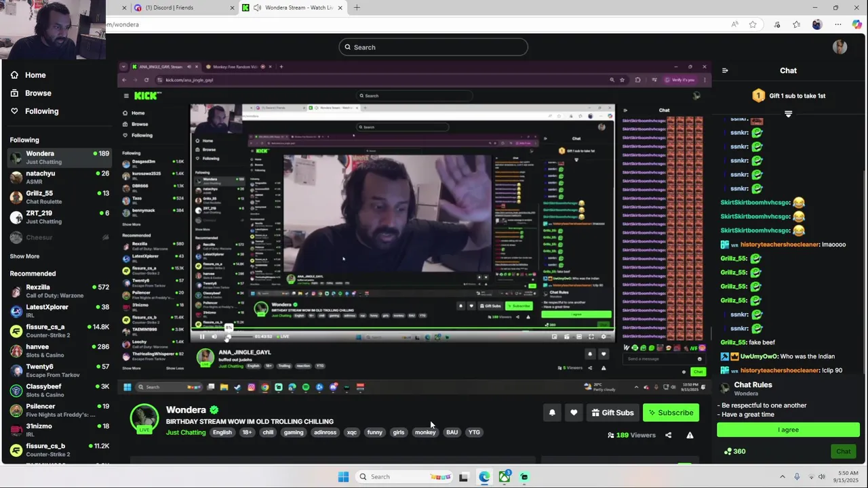Close the Discord Friends tab
Viewport: 868px width, 488px height.
click(233, 7)
